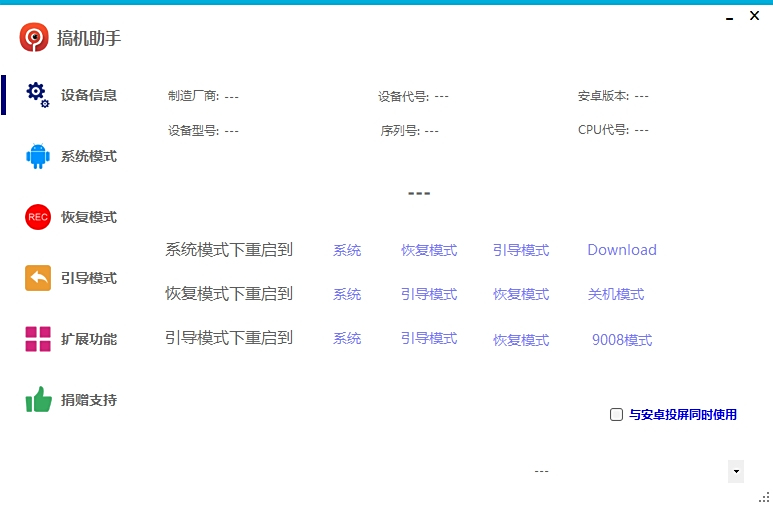773x506 pixels.
Task: Minimize the 搞机助手 window
Action: coord(730,17)
